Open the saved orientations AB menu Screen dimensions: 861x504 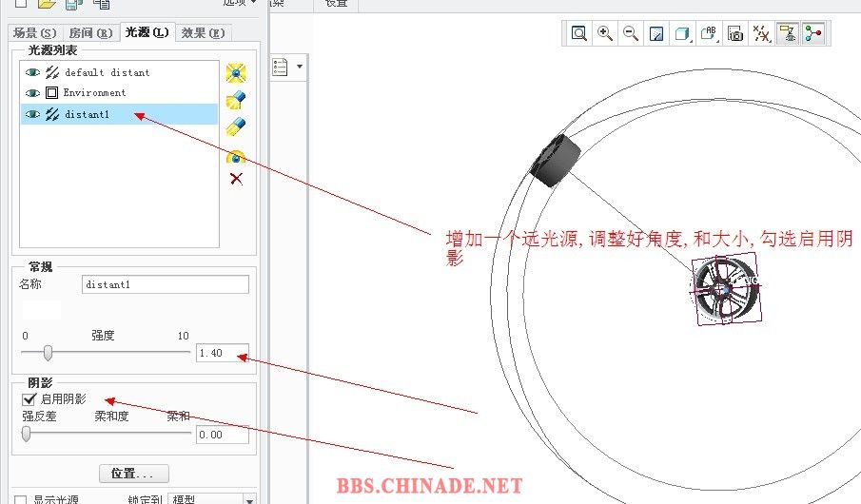pyautogui.click(x=709, y=33)
